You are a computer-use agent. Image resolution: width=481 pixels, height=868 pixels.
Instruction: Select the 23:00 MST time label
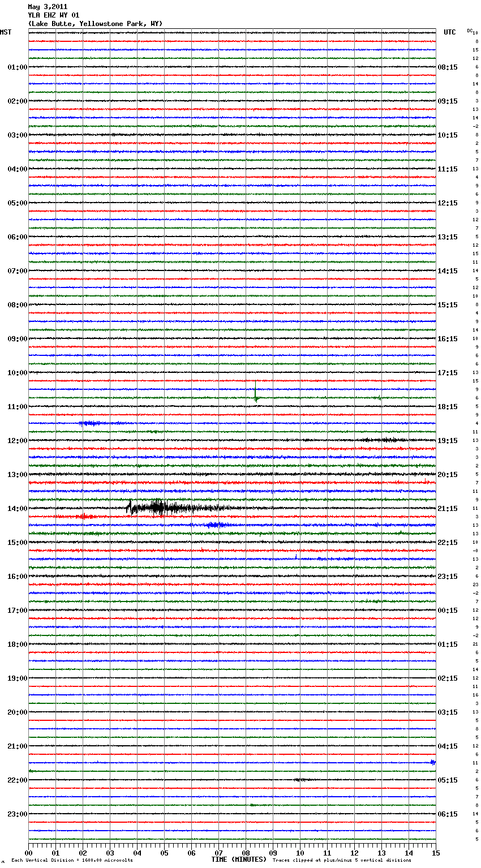(x=18, y=814)
